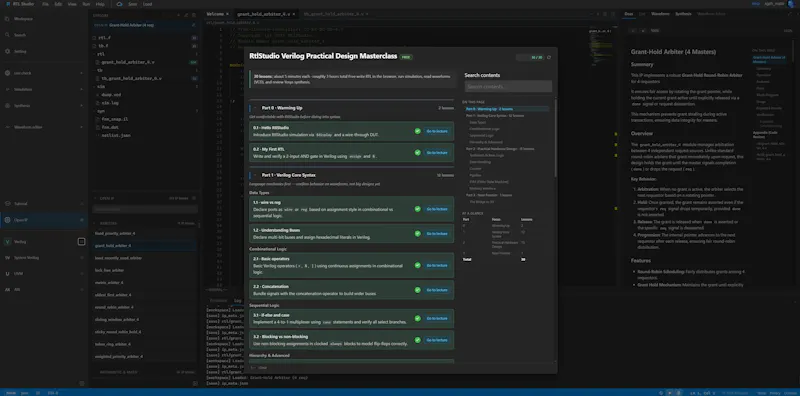Select weighted_priority_arbiter_4 in IP list

pos(118,357)
